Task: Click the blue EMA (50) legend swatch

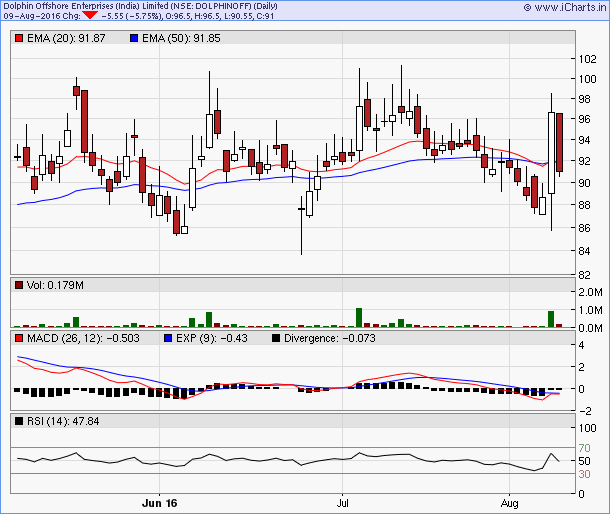Action: click(x=134, y=38)
